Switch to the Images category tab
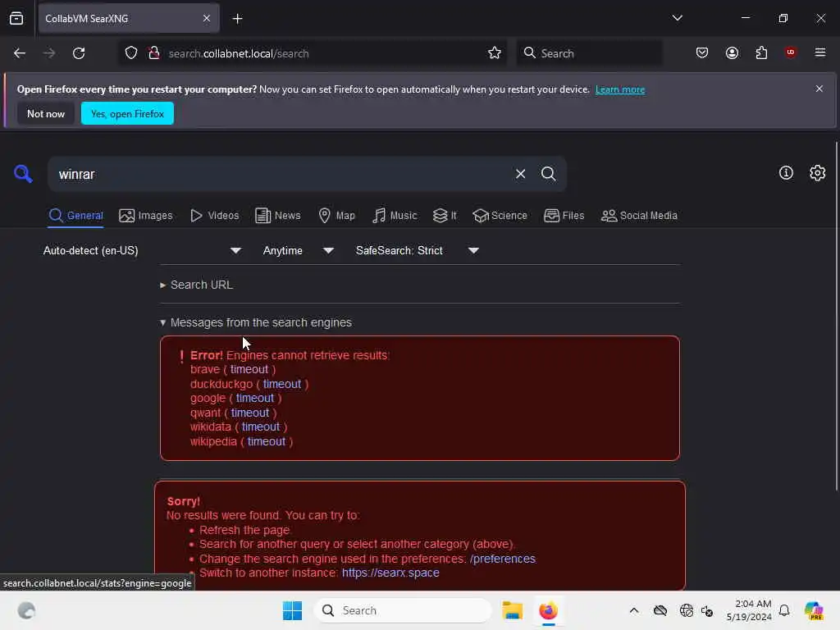 (146, 216)
